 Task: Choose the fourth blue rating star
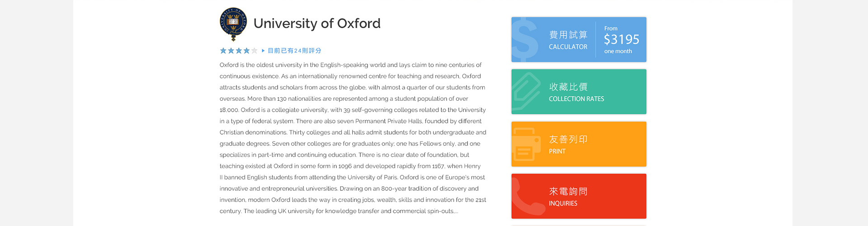pos(246,51)
